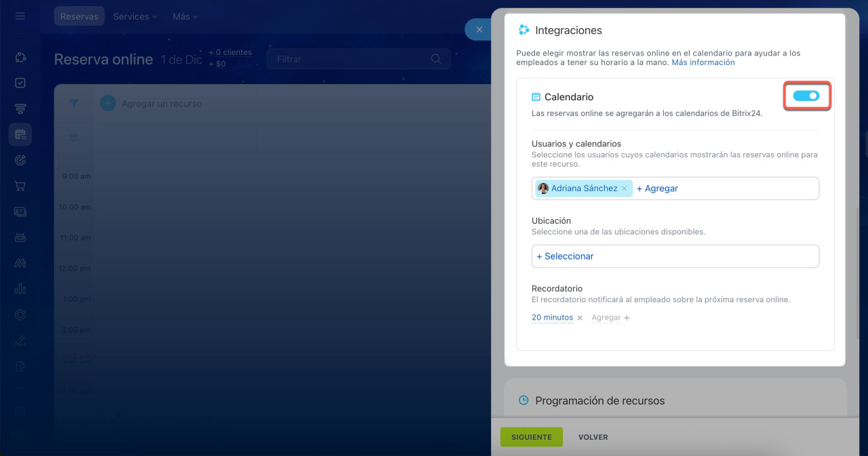The width and height of the screenshot is (868, 456).
Task: Expand the Más menu
Action: (x=185, y=16)
